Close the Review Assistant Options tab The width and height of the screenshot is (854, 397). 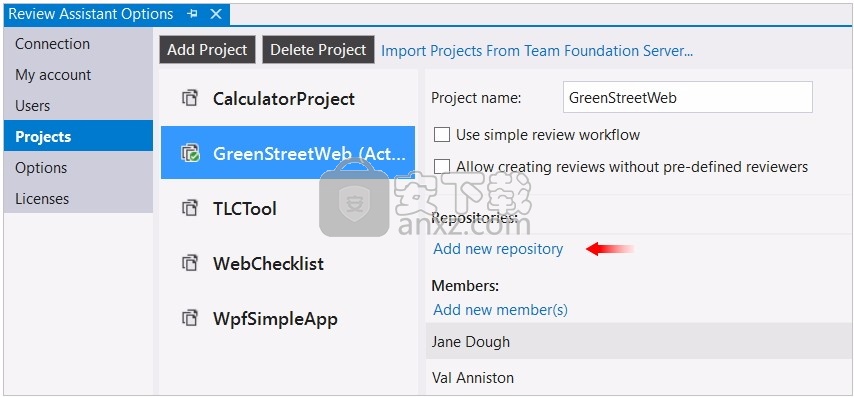(x=216, y=14)
